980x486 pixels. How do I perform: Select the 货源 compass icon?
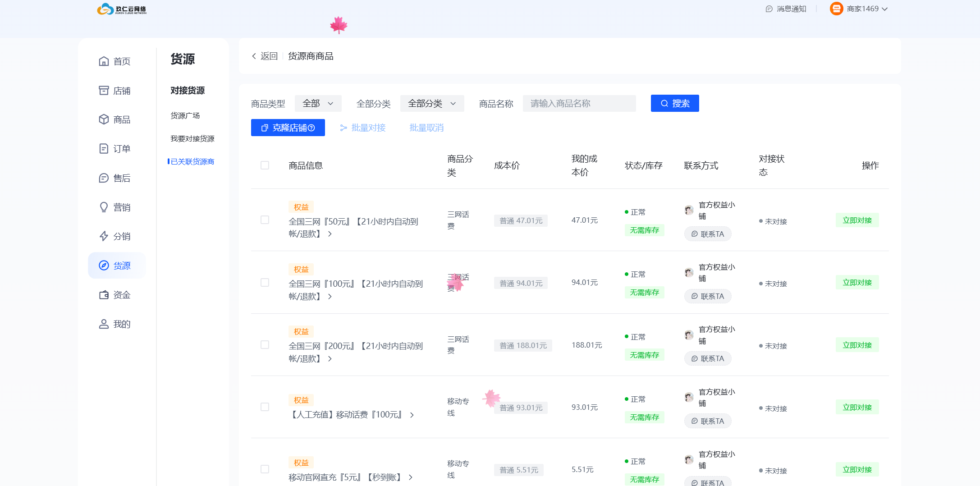point(104,266)
